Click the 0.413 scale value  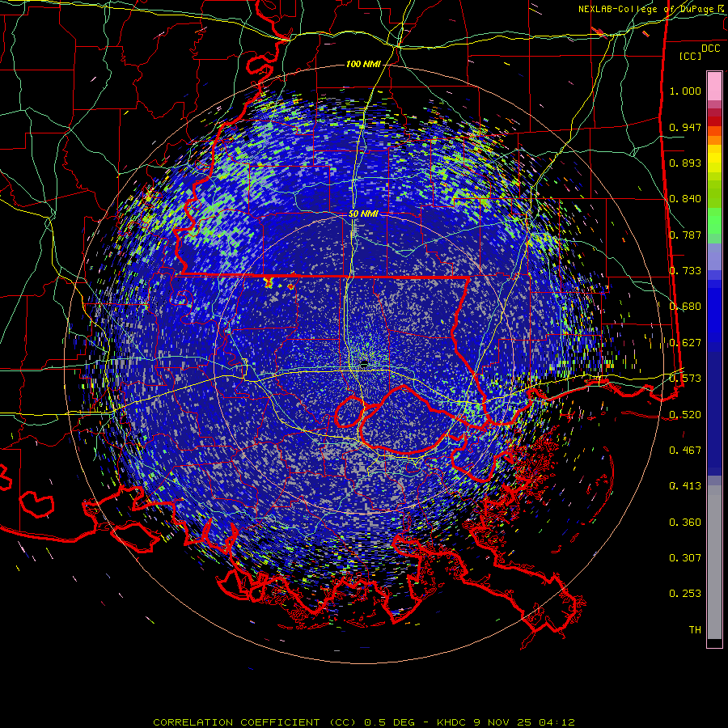pos(685,486)
